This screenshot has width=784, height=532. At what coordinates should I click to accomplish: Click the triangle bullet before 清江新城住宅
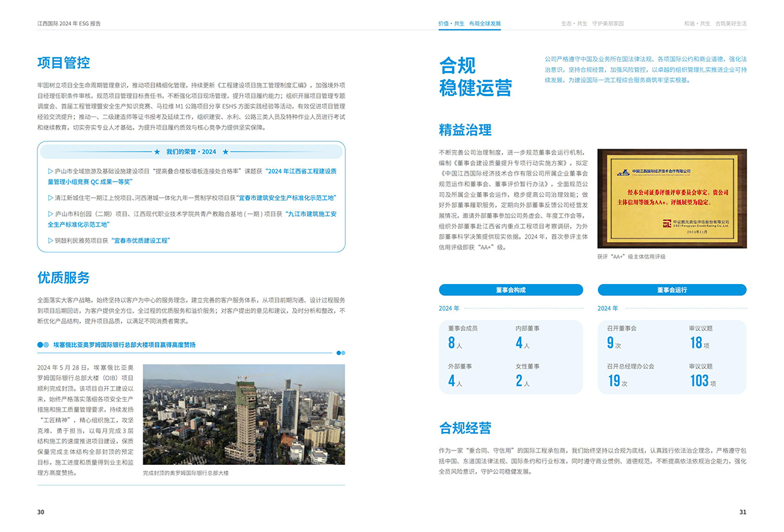point(51,197)
